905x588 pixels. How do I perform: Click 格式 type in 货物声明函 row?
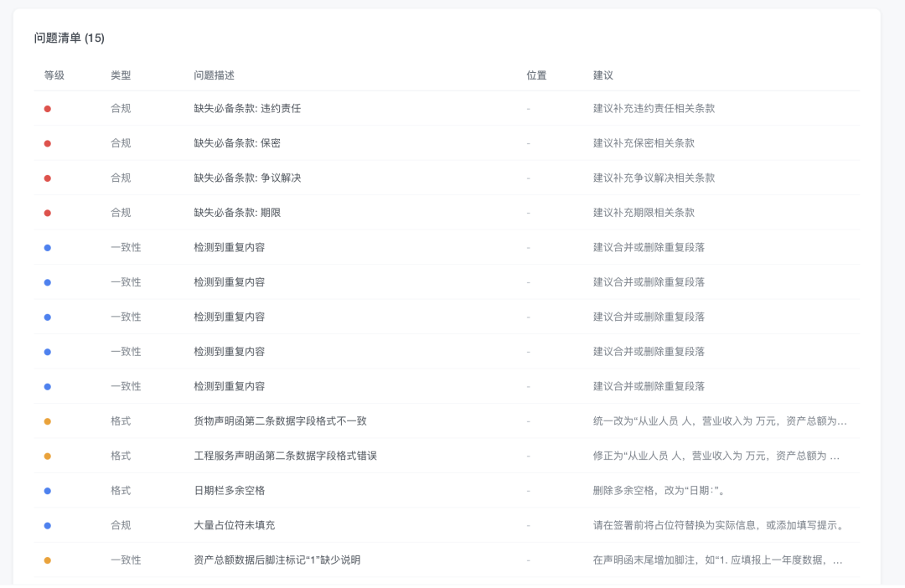[x=121, y=420]
